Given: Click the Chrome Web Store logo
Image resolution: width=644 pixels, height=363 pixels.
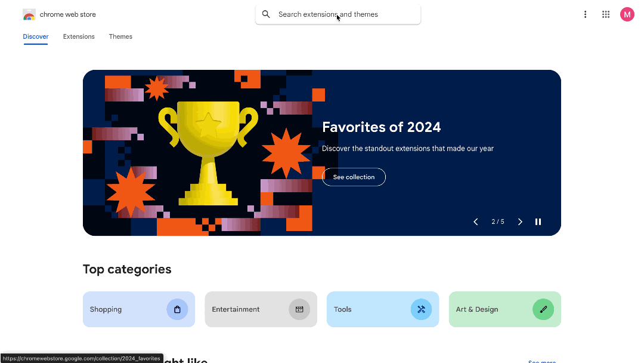Looking at the screenshot, I should point(29,14).
